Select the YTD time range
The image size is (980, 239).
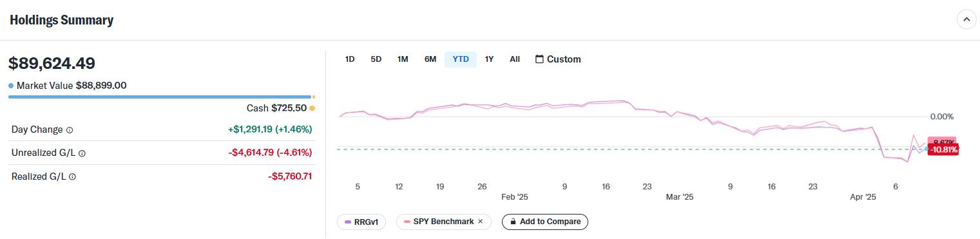pos(461,59)
